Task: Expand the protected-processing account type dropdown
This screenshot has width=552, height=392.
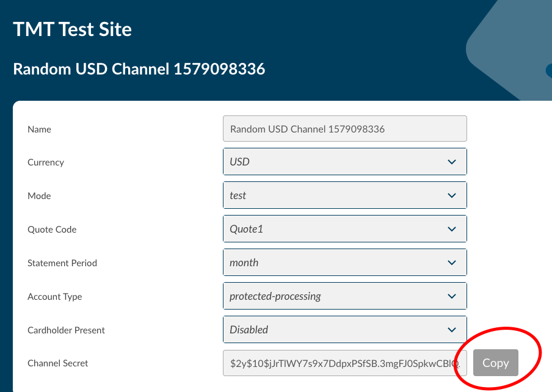Action: click(x=336, y=296)
